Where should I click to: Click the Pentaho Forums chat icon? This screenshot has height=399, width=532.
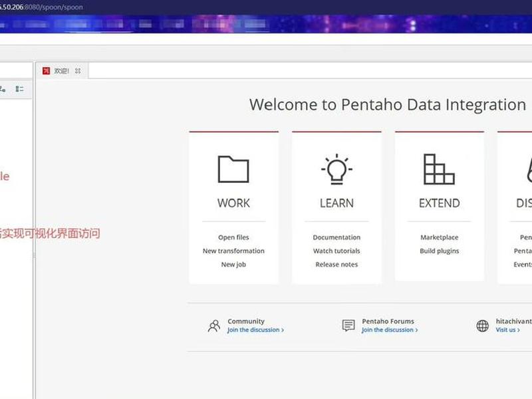pyautogui.click(x=348, y=325)
